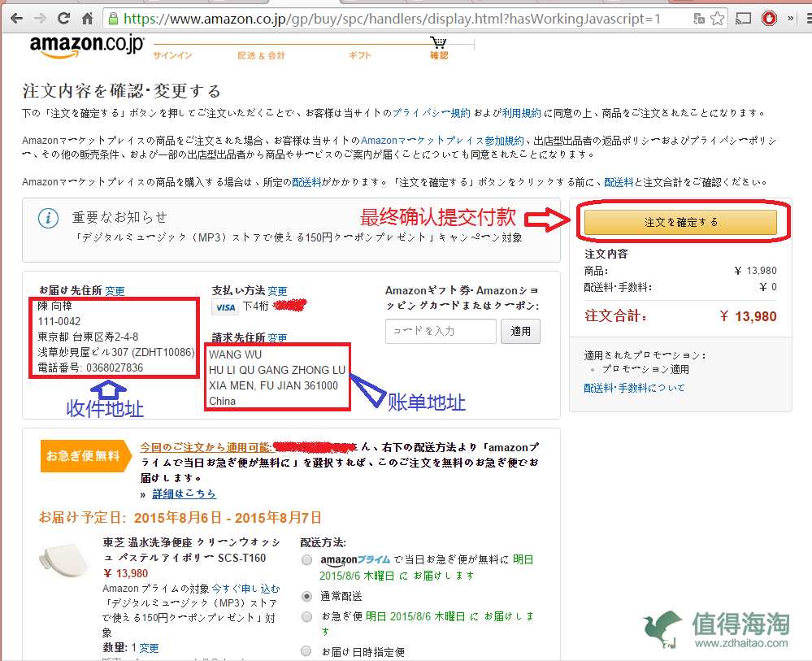Click the blue info icon in the notice box
Screen dimensions: 812x661
point(48,218)
